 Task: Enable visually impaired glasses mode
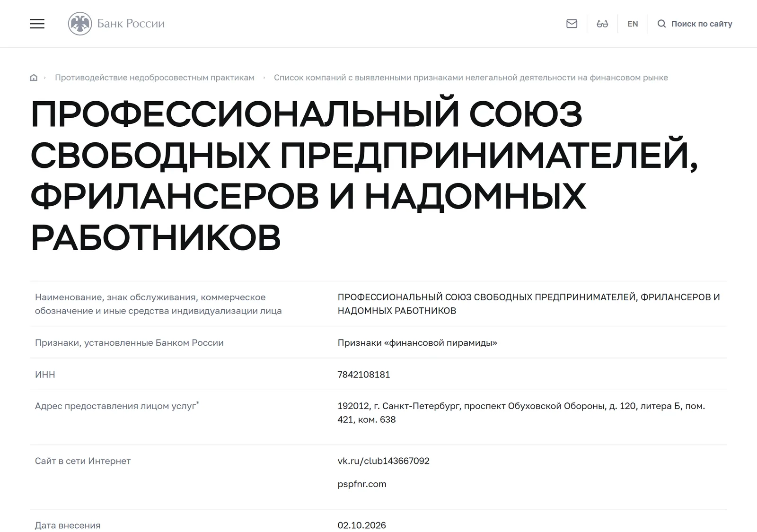[x=602, y=24]
